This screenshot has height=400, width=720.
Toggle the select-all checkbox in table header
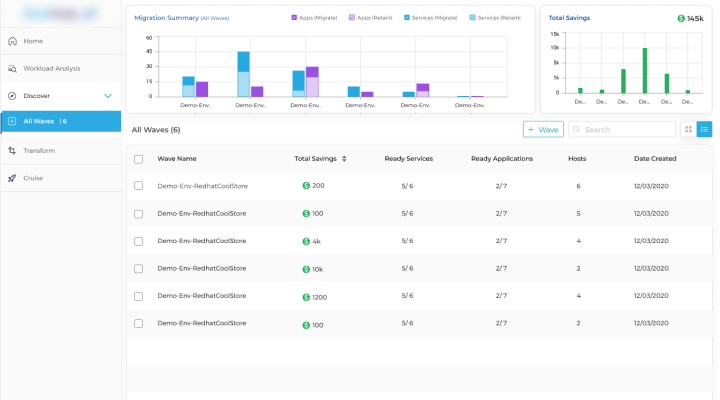[138, 159]
